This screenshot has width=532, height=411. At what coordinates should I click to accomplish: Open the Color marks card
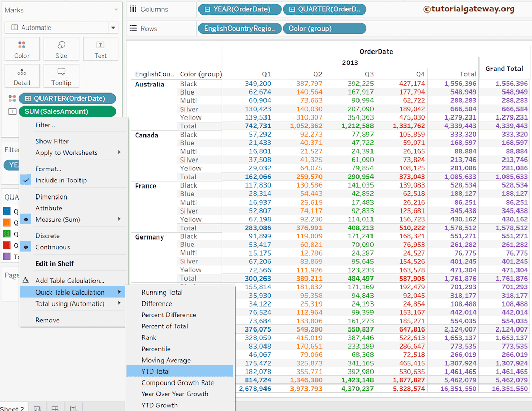[x=22, y=49]
